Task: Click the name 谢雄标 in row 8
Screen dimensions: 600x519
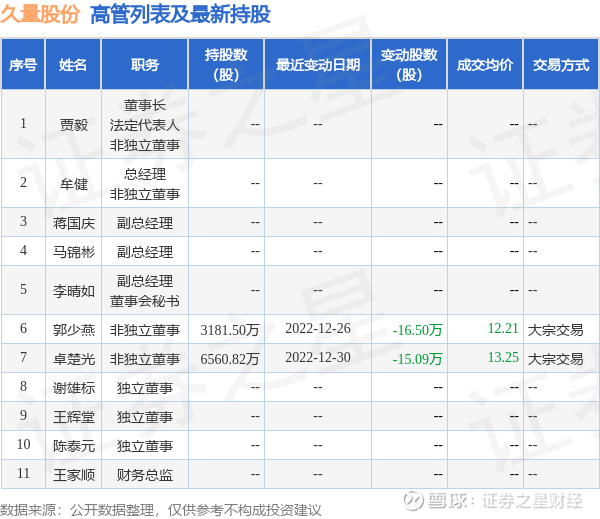Action: tap(73, 388)
